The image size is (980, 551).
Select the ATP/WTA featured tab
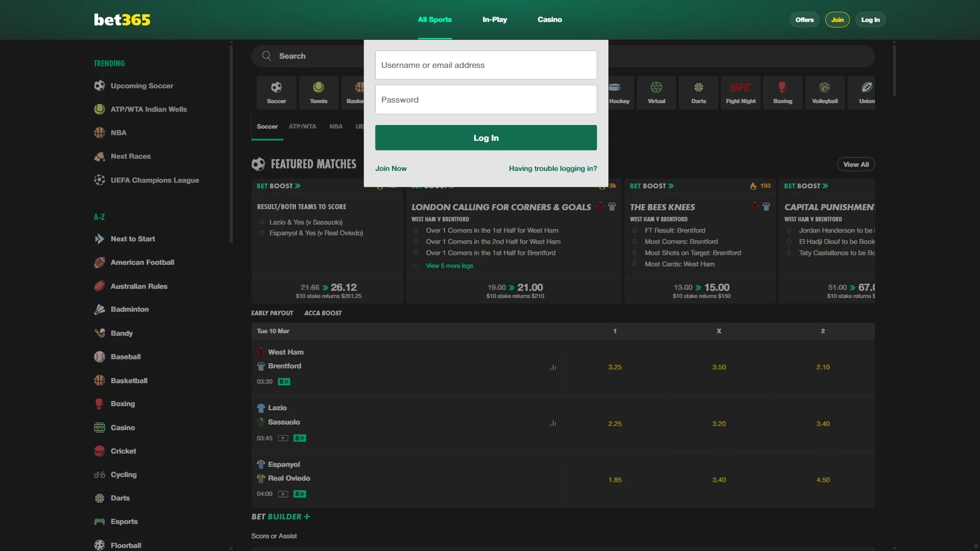click(x=303, y=127)
